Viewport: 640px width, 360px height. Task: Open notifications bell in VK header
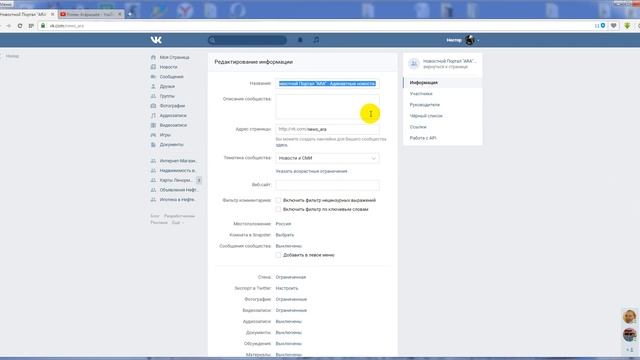click(300, 40)
